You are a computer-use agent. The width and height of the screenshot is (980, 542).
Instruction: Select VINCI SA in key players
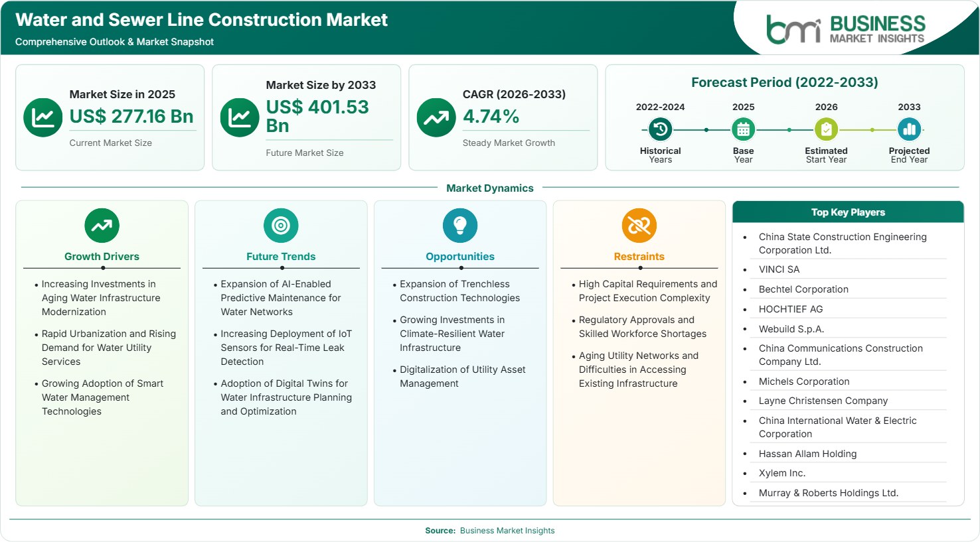click(779, 269)
